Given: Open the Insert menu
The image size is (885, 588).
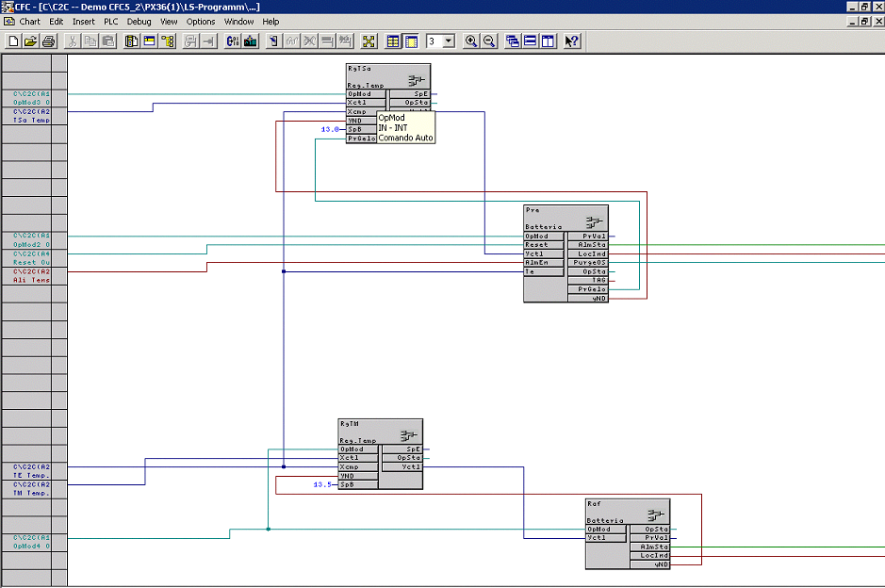Looking at the screenshot, I should click(x=84, y=22).
